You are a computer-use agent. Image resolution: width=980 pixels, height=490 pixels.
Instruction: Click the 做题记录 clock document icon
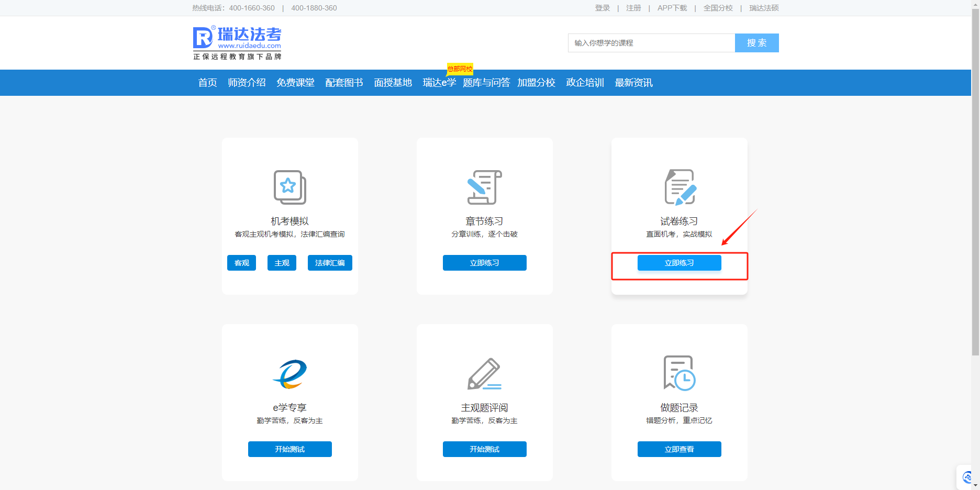pos(680,373)
